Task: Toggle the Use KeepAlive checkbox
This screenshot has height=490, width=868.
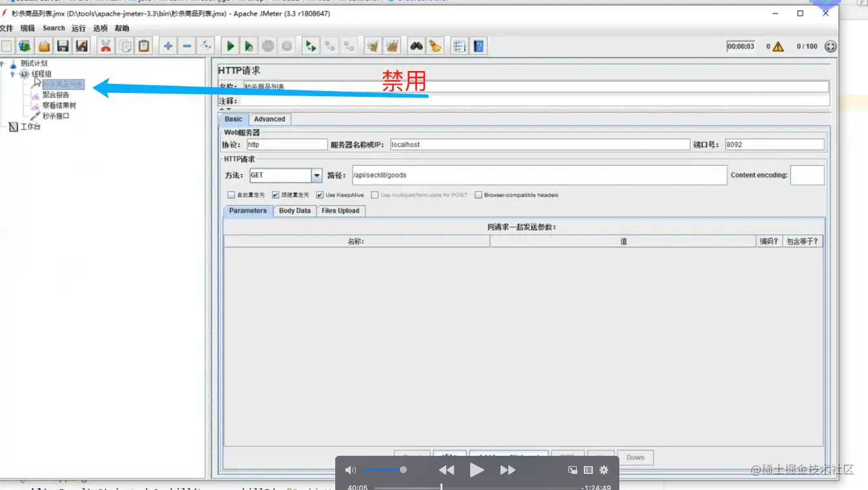Action: point(320,195)
